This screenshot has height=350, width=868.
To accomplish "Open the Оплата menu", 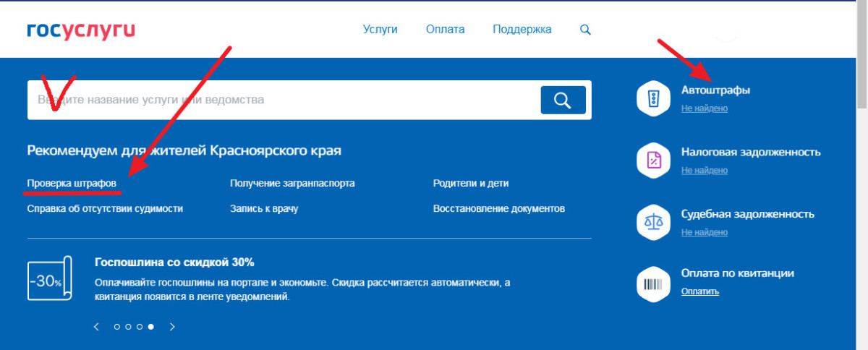I will pyautogui.click(x=446, y=30).
